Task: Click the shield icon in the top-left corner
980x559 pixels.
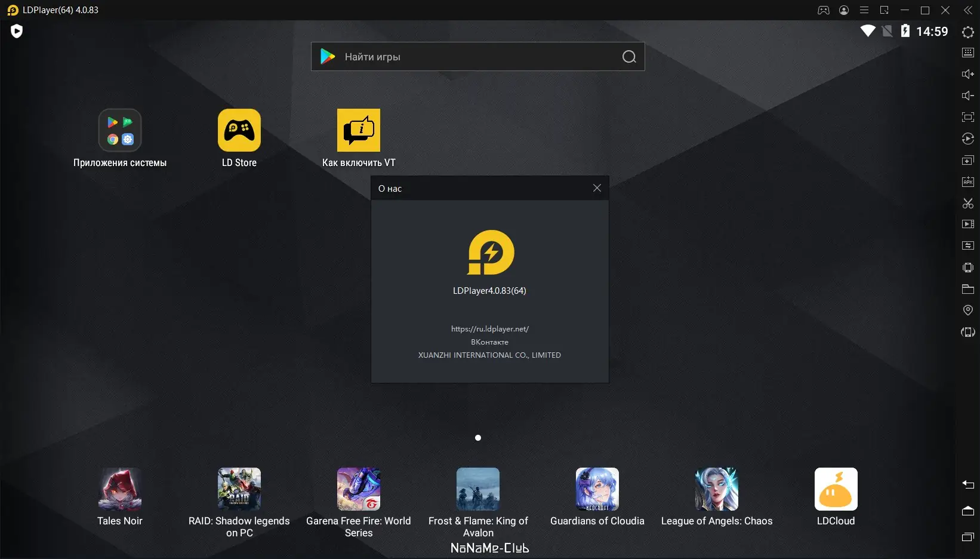Action: 17,31
